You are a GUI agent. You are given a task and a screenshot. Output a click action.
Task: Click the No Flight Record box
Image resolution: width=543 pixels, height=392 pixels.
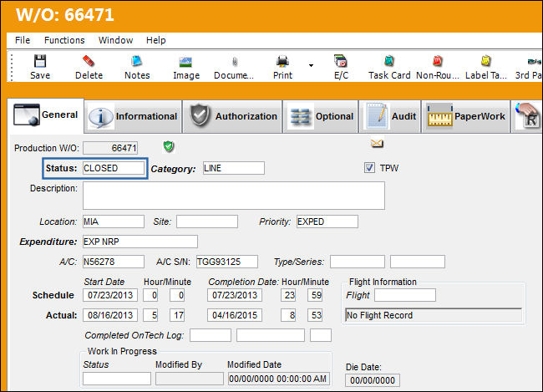click(x=434, y=315)
